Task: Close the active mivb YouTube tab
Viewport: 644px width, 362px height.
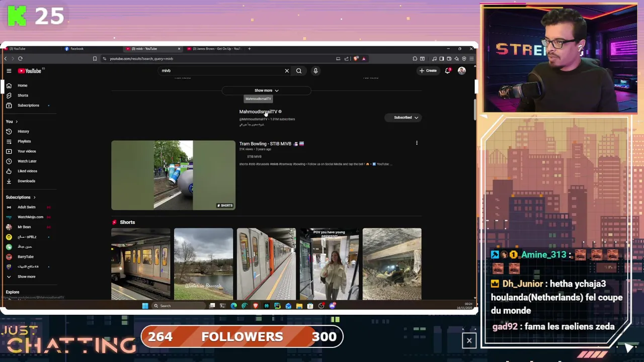Action: tap(179, 49)
